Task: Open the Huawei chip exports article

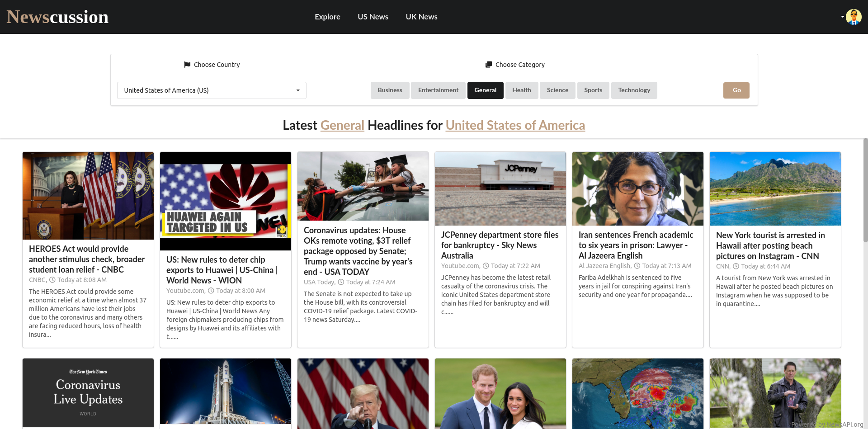Action: pos(222,270)
